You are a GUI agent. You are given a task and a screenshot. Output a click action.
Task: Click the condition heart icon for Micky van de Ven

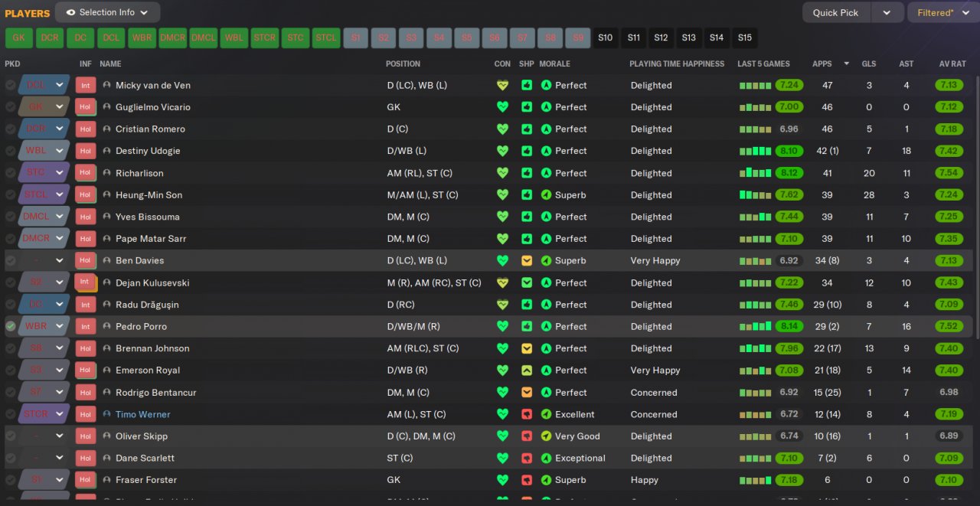[502, 85]
